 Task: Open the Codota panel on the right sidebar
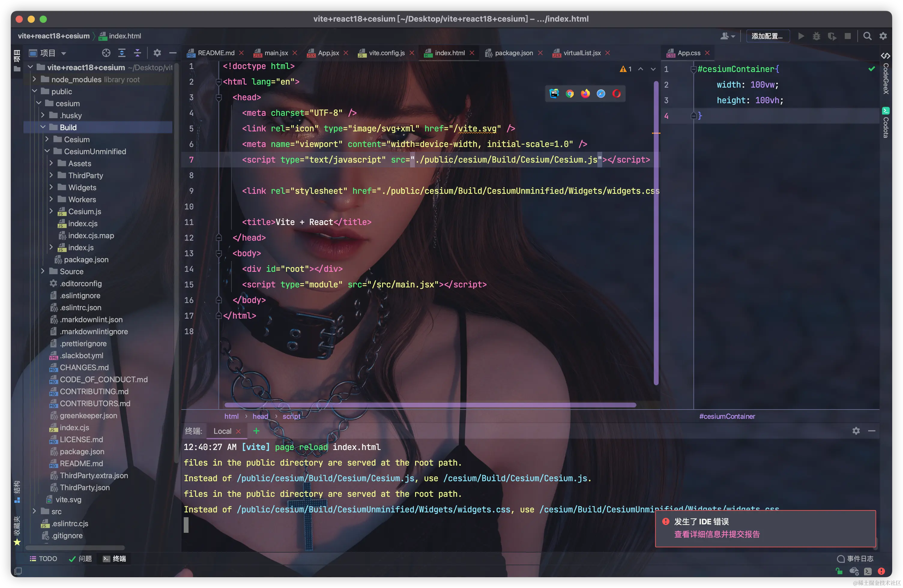point(886,121)
